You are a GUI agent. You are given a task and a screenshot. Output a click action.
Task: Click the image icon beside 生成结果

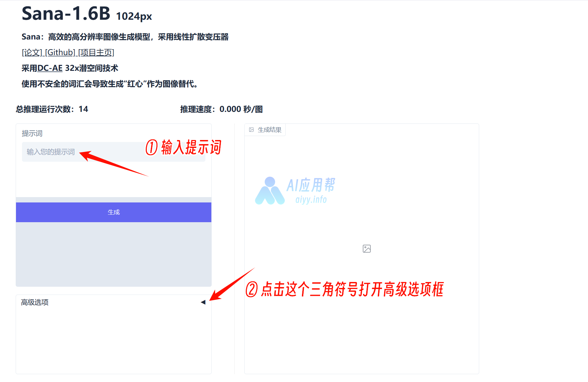pos(251,130)
